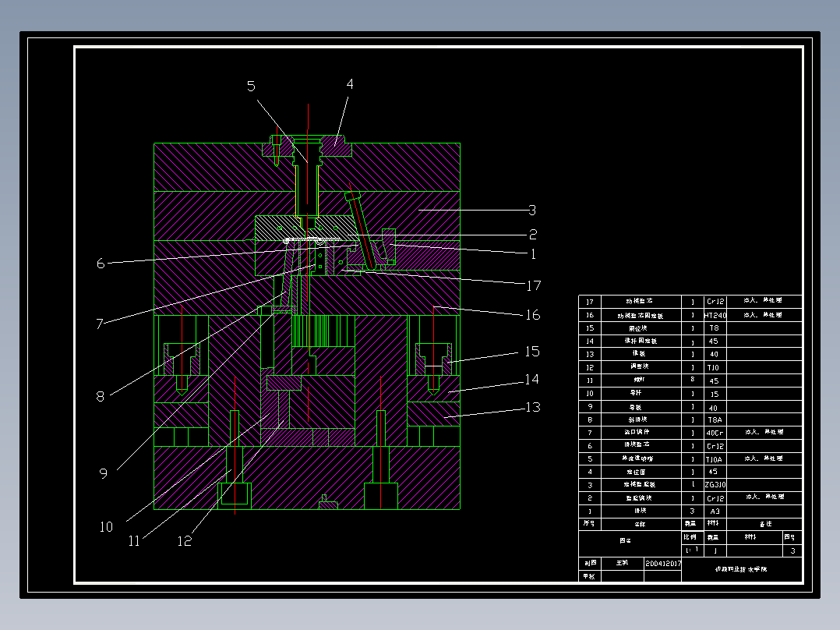Image resolution: width=840 pixels, height=630 pixels.
Task: Select callout number 7 left of the drawing
Action: [99, 324]
